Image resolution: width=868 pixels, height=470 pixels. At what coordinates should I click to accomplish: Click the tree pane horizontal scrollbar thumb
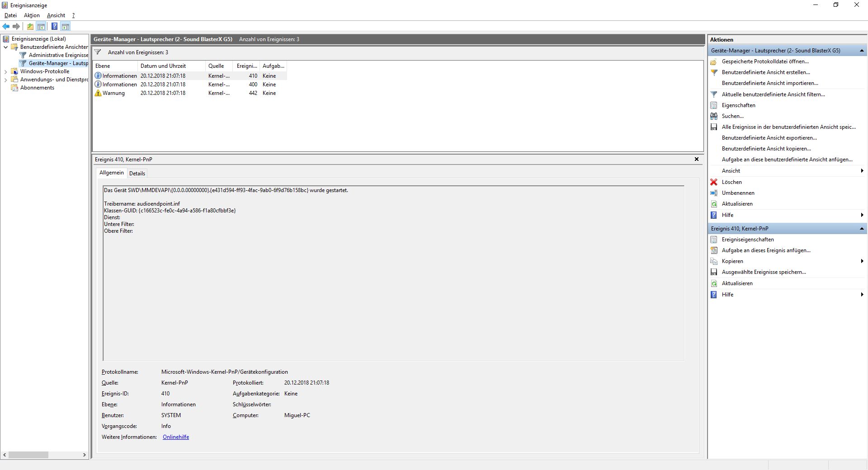click(28, 455)
